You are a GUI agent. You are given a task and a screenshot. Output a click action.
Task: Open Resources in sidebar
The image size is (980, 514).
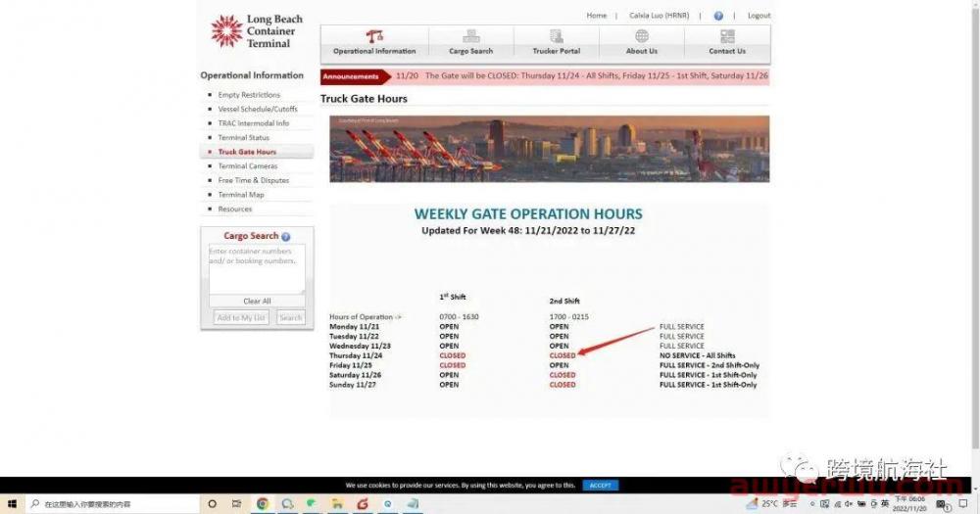click(234, 210)
